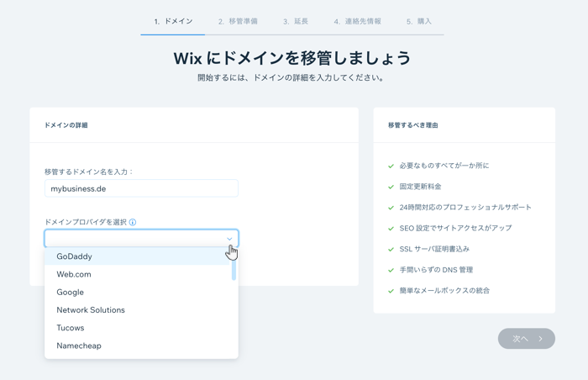Switch to step 5 購入 tab
This screenshot has width=588, height=380.
point(419,21)
